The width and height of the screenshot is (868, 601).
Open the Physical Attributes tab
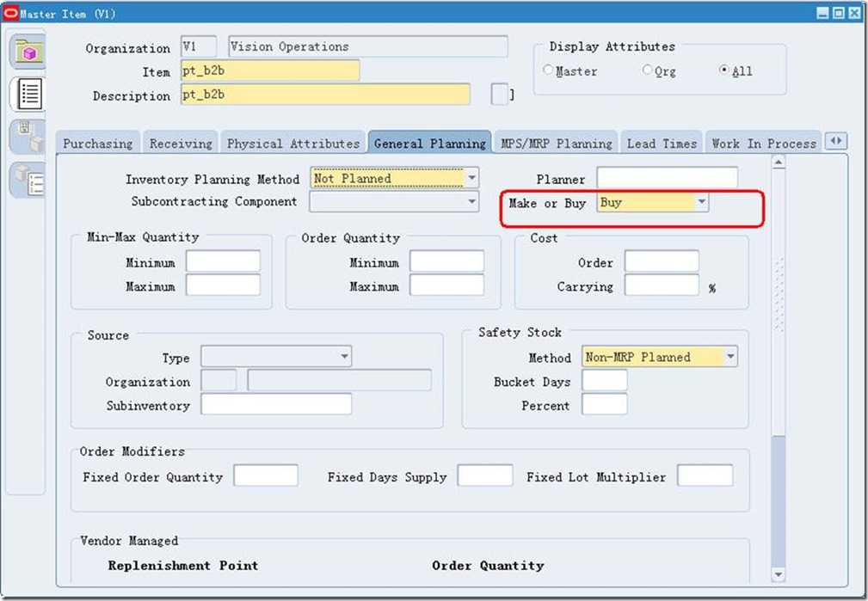tap(293, 144)
